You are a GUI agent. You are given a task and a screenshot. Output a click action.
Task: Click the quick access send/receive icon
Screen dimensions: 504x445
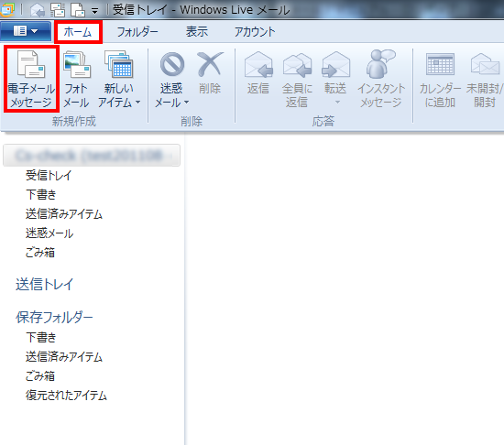point(58,10)
